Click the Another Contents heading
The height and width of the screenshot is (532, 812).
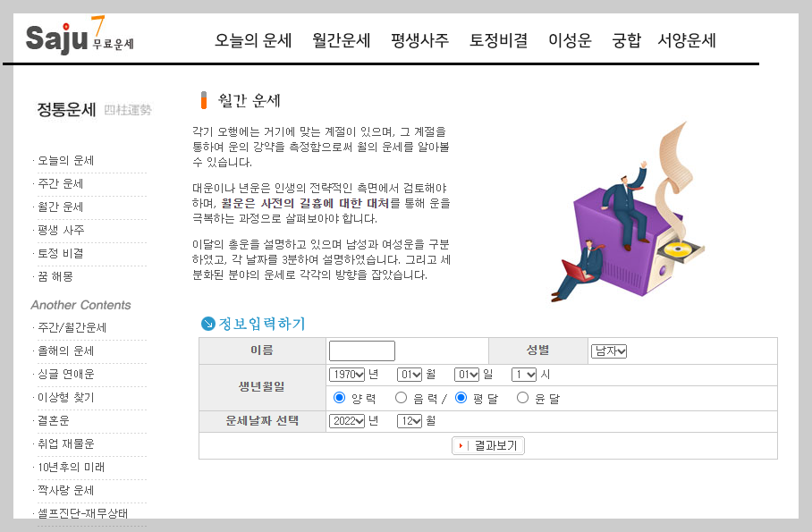(80, 305)
